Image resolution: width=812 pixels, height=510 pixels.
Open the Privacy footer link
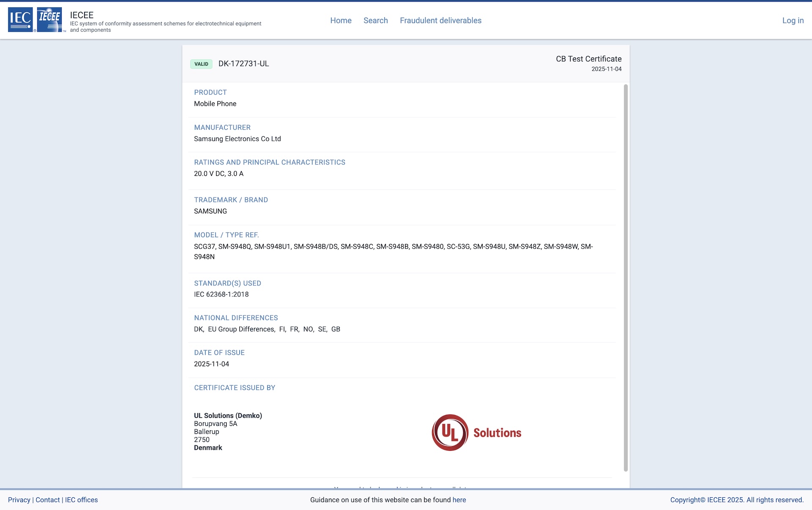tap(19, 499)
